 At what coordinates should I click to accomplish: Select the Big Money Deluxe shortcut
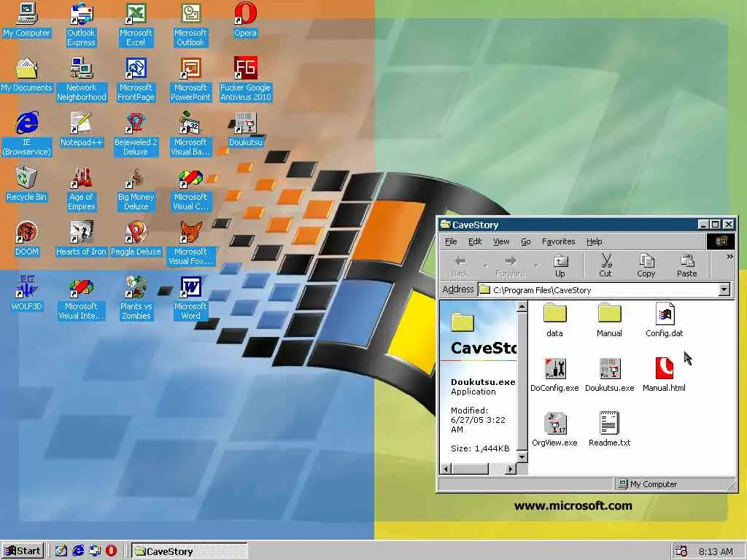click(x=136, y=189)
